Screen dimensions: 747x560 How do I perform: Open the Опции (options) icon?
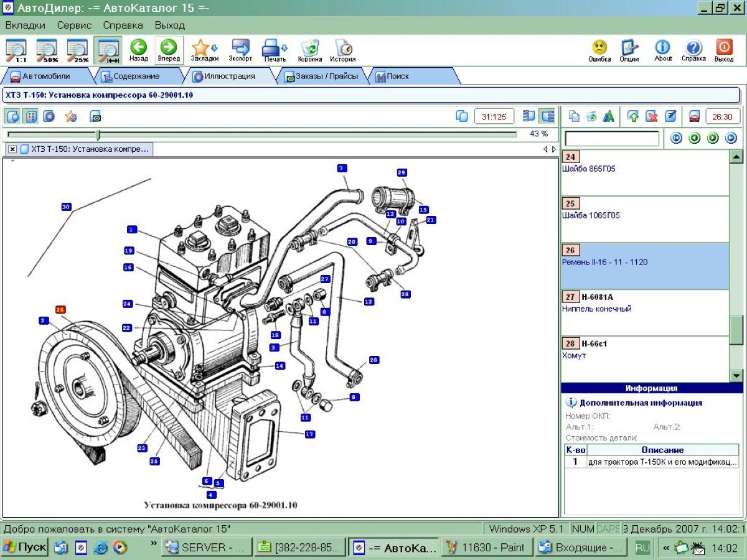click(629, 50)
